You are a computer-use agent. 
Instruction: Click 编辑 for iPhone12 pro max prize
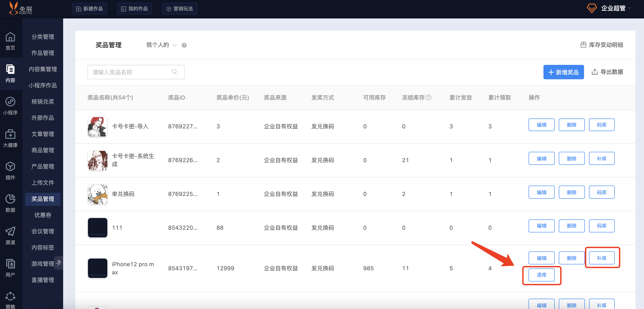tap(541, 258)
